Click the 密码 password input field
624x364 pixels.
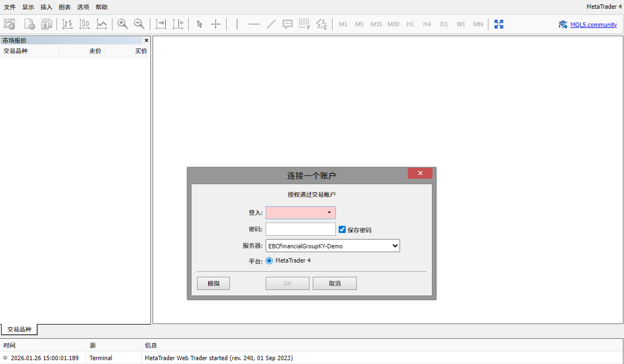pyautogui.click(x=300, y=229)
